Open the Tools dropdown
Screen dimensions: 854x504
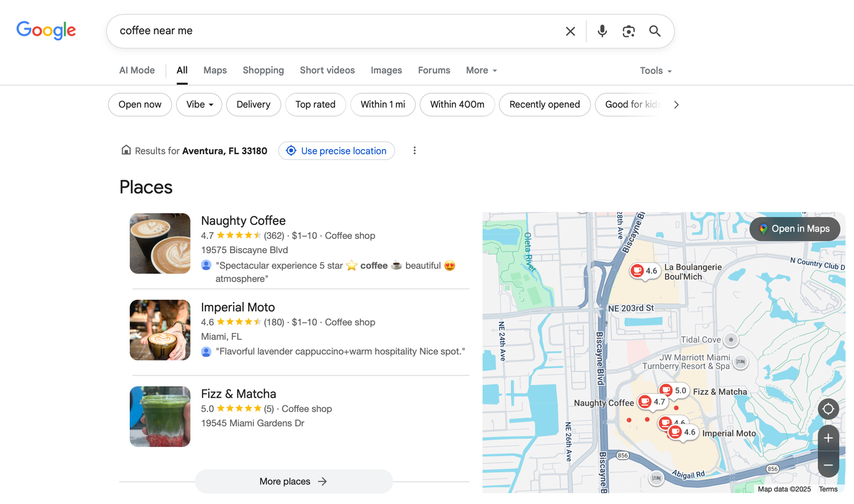656,71
